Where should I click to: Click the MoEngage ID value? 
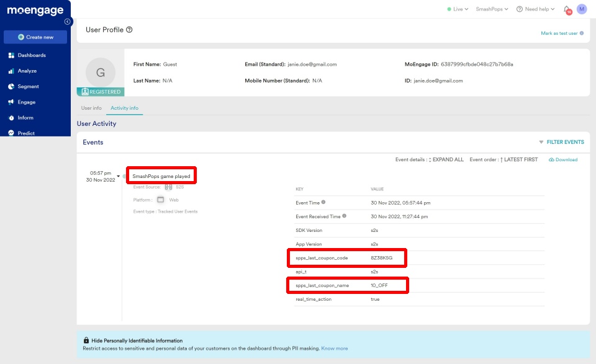(477, 64)
